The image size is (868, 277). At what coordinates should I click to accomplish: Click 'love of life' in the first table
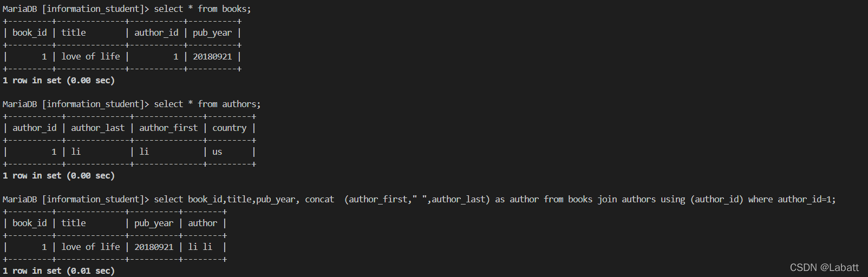click(x=91, y=57)
